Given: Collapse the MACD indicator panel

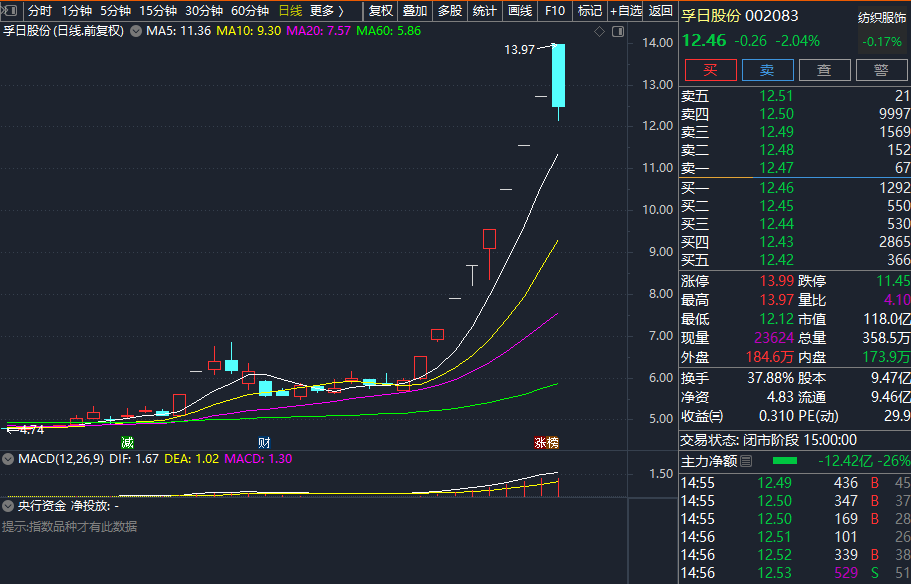Looking at the screenshot, I should (x=8, y=460).
